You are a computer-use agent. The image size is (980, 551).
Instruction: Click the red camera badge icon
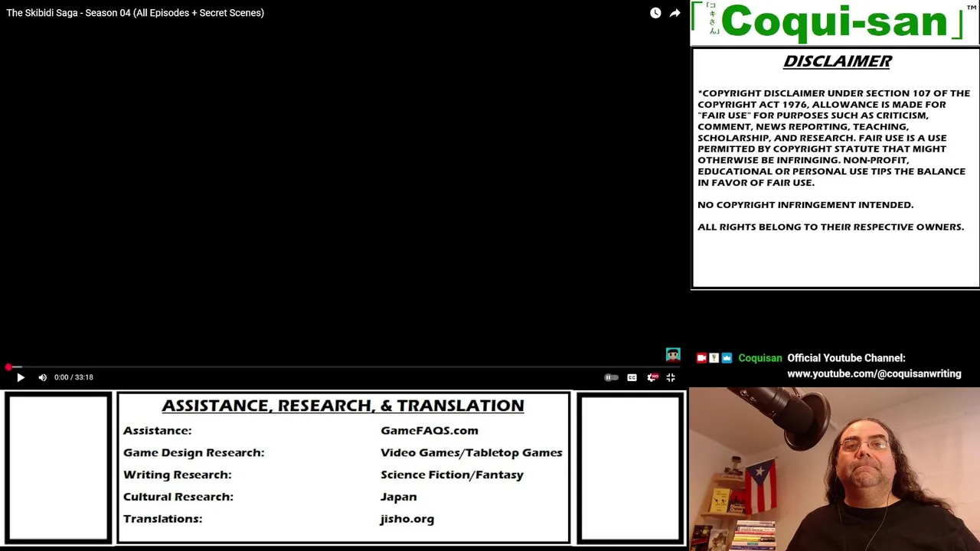tap(701, 358)
